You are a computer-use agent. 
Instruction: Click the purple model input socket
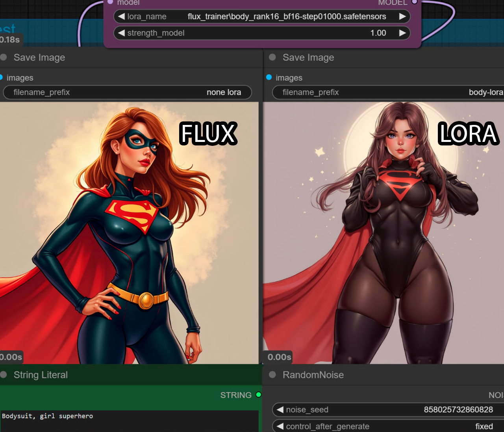[111, 2]
